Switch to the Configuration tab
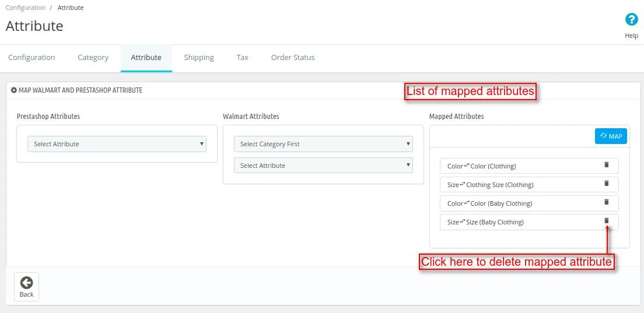 point(32,58)
